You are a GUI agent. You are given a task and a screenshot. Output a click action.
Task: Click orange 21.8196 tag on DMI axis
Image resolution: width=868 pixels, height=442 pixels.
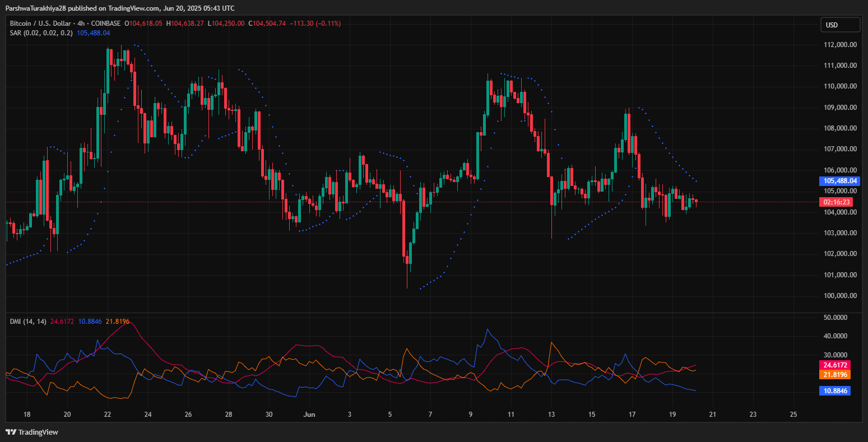[x=834, y=374]
